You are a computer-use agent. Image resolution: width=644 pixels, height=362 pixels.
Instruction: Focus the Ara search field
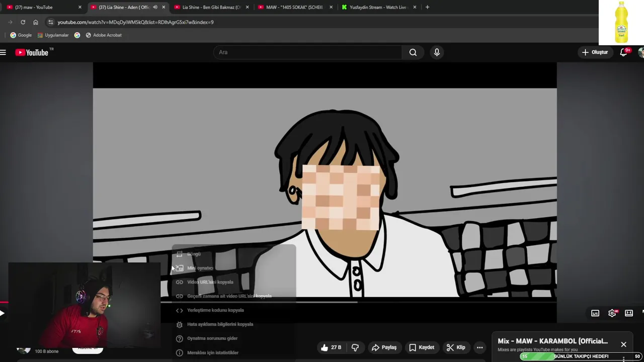click(308, 52)
